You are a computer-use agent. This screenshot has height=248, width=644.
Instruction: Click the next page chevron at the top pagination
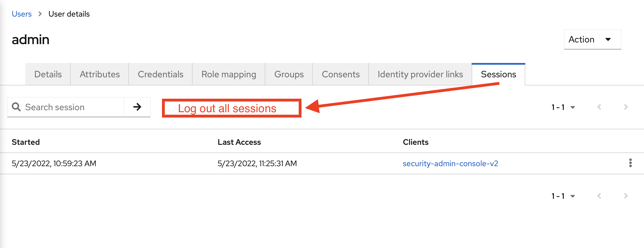(x=626, y=107)
